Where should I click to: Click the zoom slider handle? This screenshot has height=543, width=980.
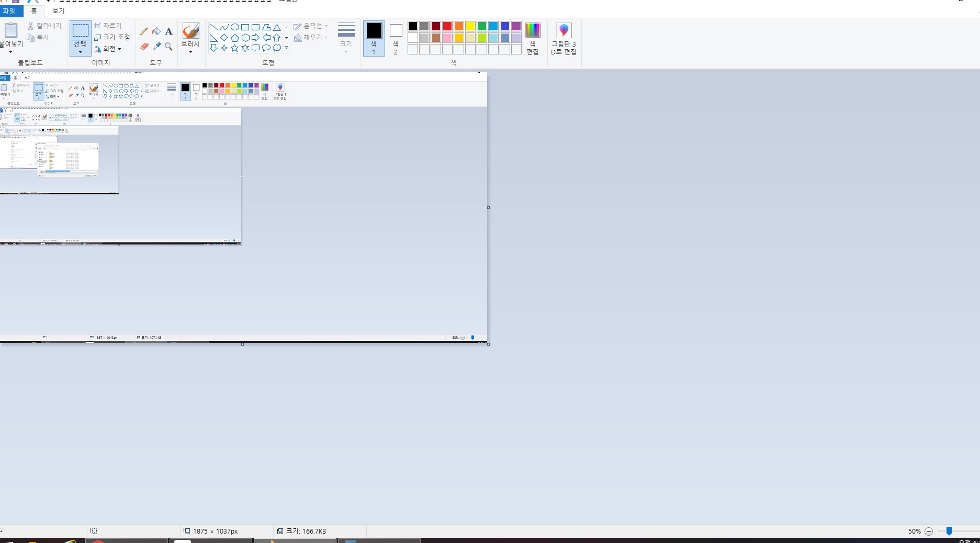949,531
